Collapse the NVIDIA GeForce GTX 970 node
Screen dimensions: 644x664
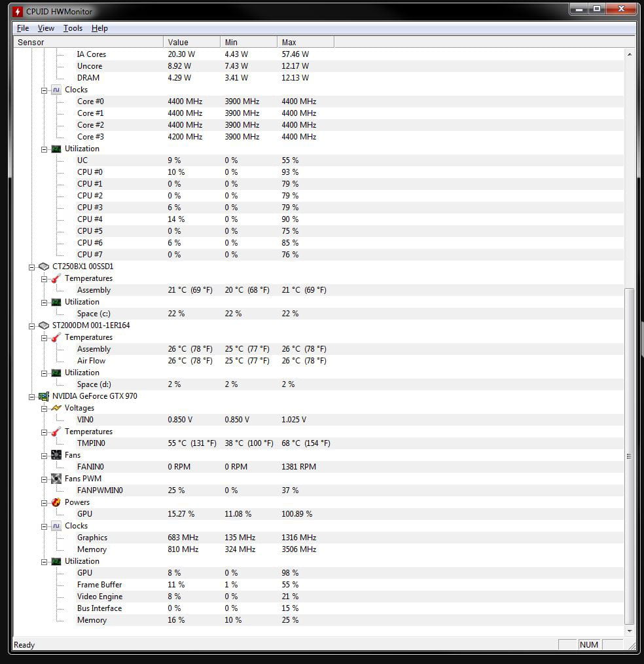click(x=31, y=397)
